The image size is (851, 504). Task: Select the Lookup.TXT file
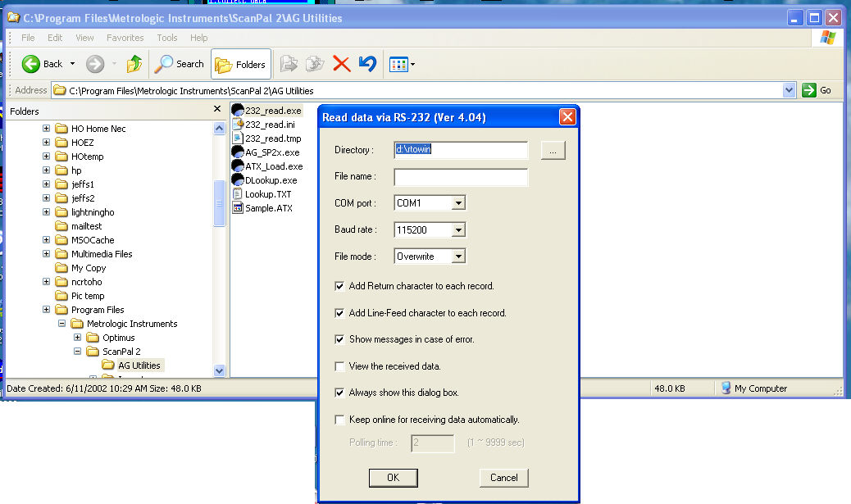coord(267,194)
